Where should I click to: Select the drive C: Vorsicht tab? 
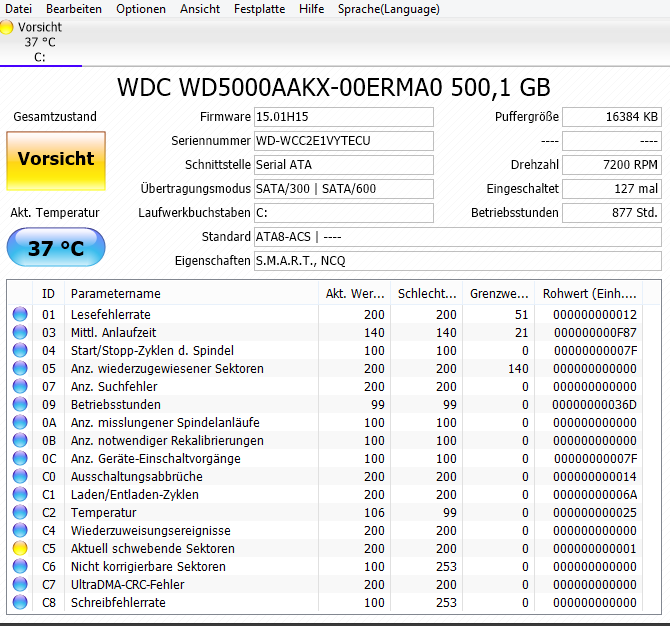(x=41, y=42)
